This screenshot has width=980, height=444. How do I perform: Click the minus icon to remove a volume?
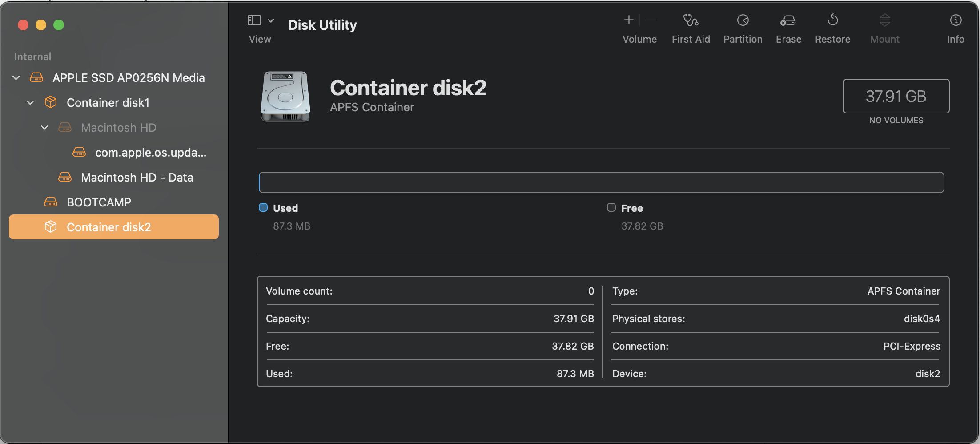pos(651,20)
